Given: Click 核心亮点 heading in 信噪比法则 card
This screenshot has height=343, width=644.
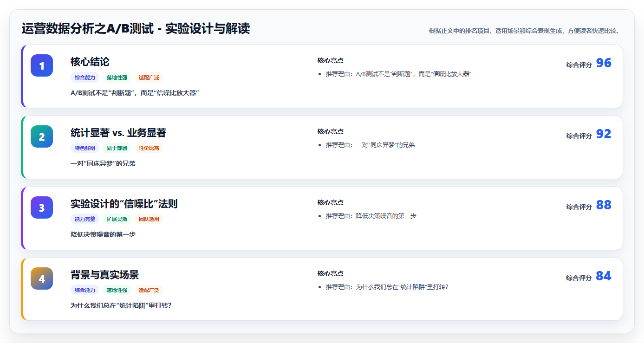Looking at the screenshot, I should pyautogui.click(x=331, y=203).
